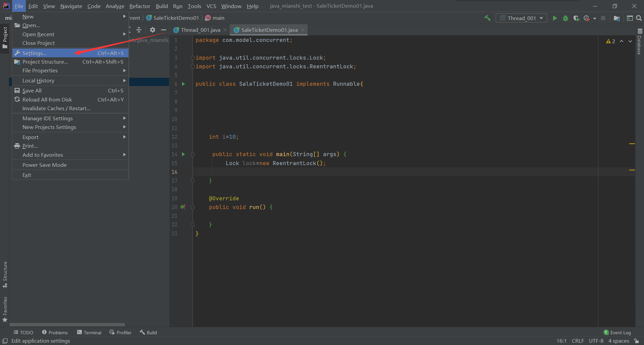This screenshot has width=644, height=345.
Task: Click the UTF-8 encoding status indicator
Action: [596, 341]
